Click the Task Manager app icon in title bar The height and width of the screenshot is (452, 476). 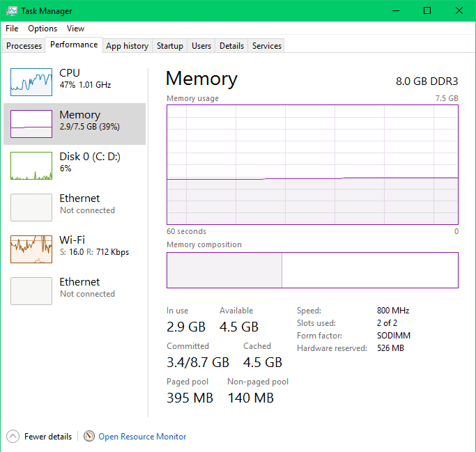click(12, 11)
